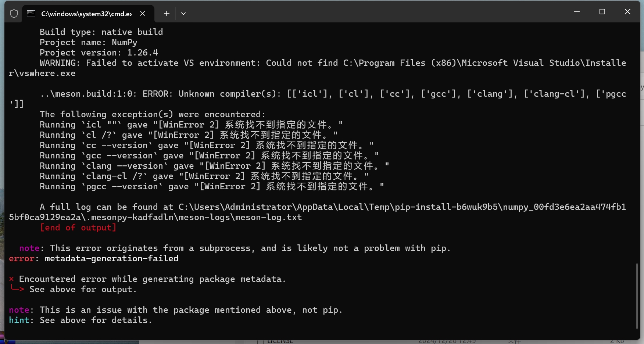Expand the new-tab profile dropdown chevron
The width and height of the screenshot is (644, 344).
tap(183, 14)
